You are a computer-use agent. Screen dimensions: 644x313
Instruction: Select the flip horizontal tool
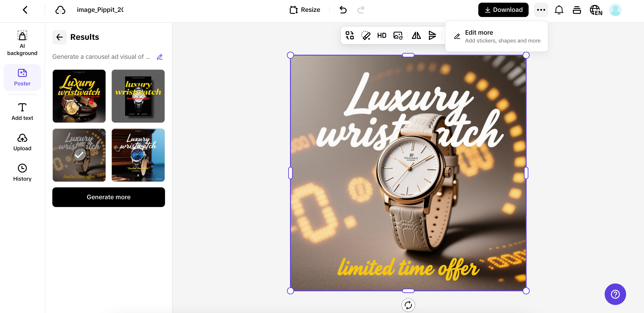(x=416, y=36)
